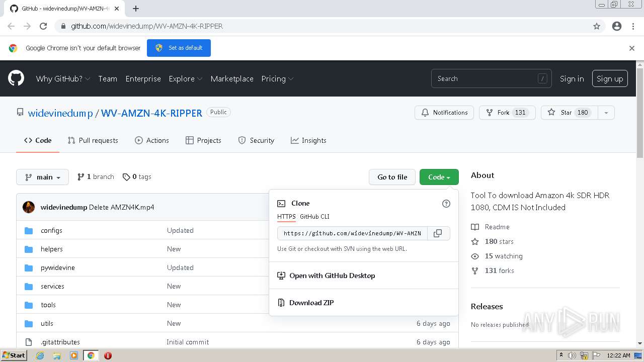Expand the Pricing menu
This screenshot has width=644, height=362.
tap(277, 78)
